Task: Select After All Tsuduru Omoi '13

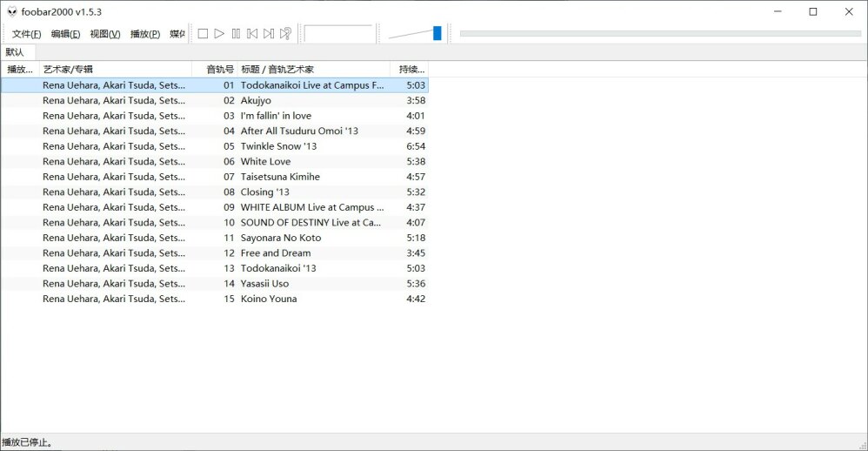Action: tap(214, 131)
